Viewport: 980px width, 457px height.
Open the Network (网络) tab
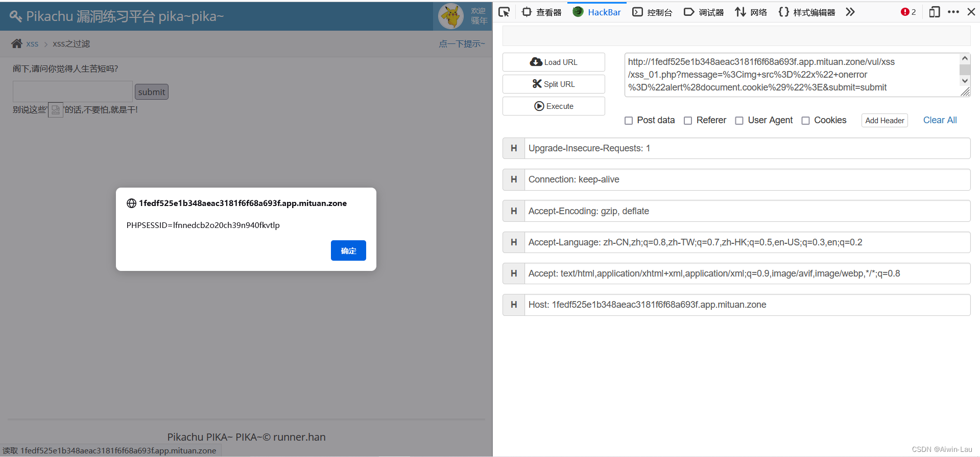point(751,12)
